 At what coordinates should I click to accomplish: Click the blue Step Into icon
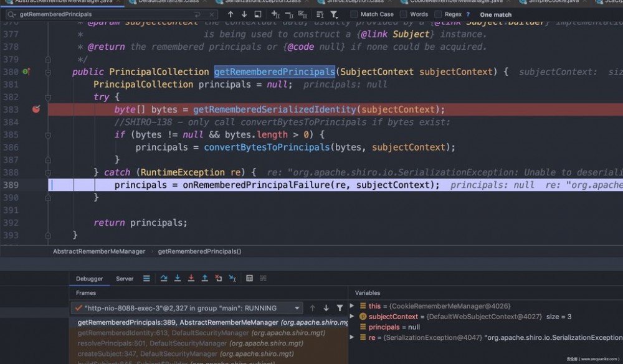pyautogui.click(x=178, y=278)
